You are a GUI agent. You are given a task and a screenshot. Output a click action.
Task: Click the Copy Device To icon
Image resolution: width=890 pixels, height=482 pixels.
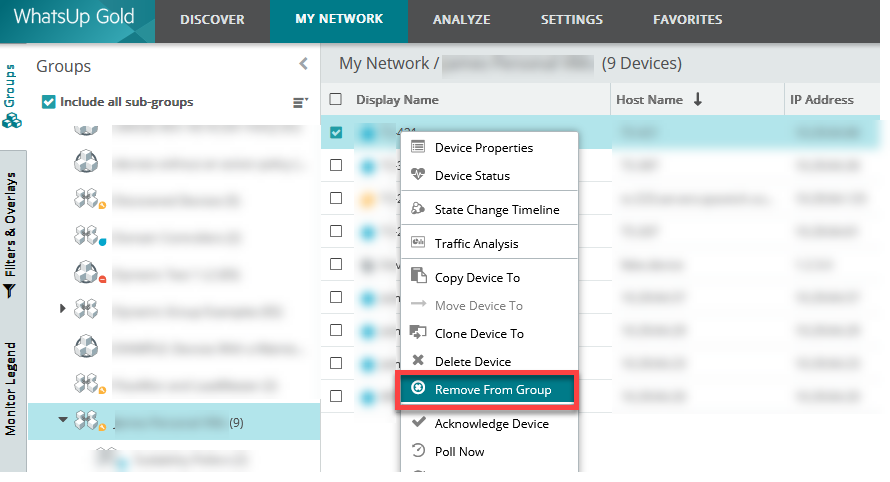[418, 275]
